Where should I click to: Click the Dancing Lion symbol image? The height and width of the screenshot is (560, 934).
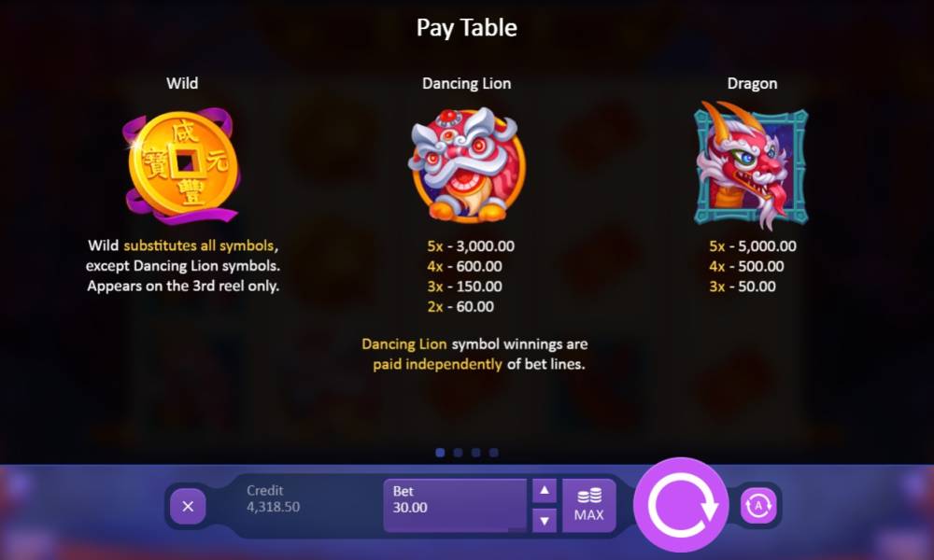coord(466,165)
